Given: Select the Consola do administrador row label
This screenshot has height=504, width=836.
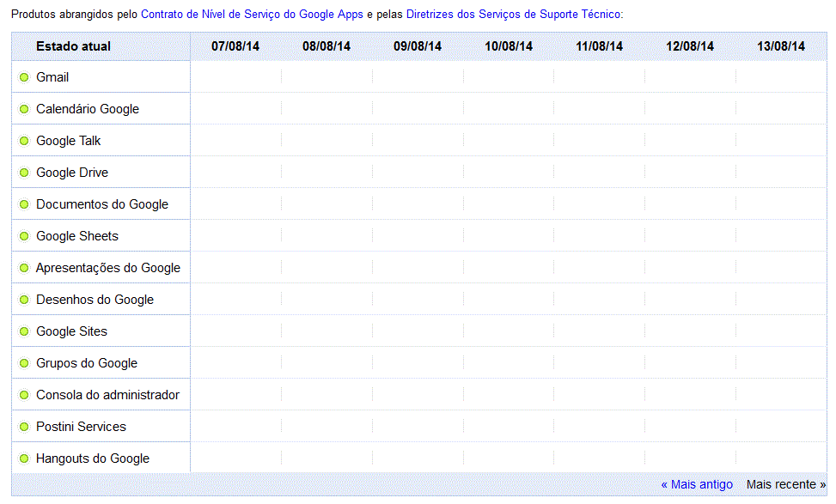Looking at the screenshot, I should 107,395.
